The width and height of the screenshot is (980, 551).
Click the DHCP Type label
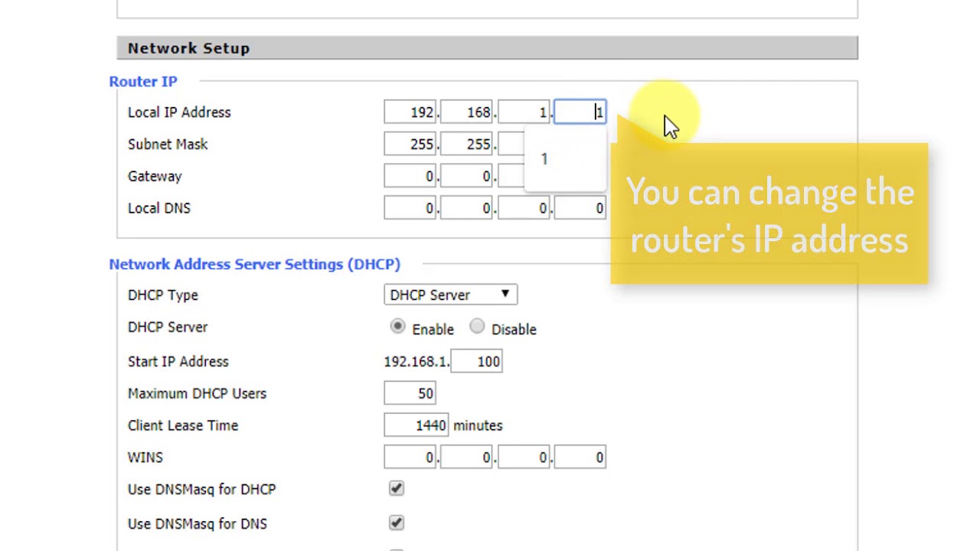(163, 295)
